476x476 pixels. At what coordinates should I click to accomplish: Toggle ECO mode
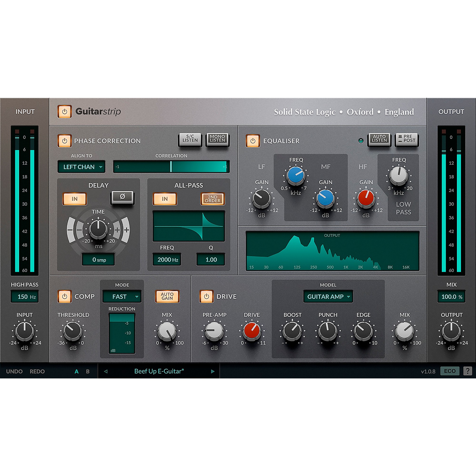pyautogui.click(x=450, y=371)
